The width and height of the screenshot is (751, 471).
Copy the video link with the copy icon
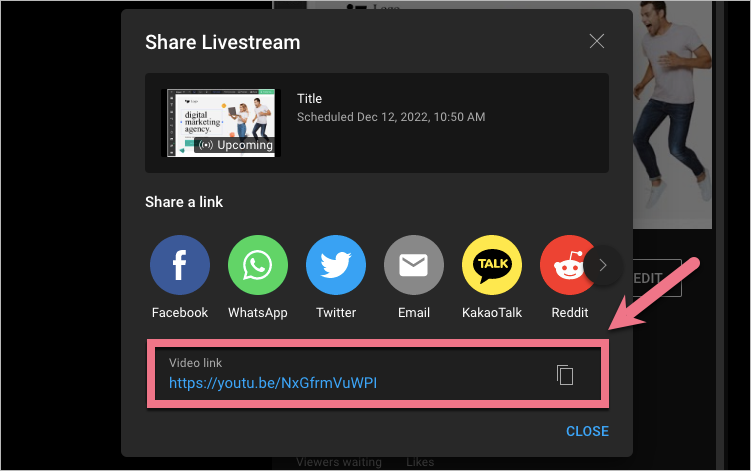(x=565, y=375)
